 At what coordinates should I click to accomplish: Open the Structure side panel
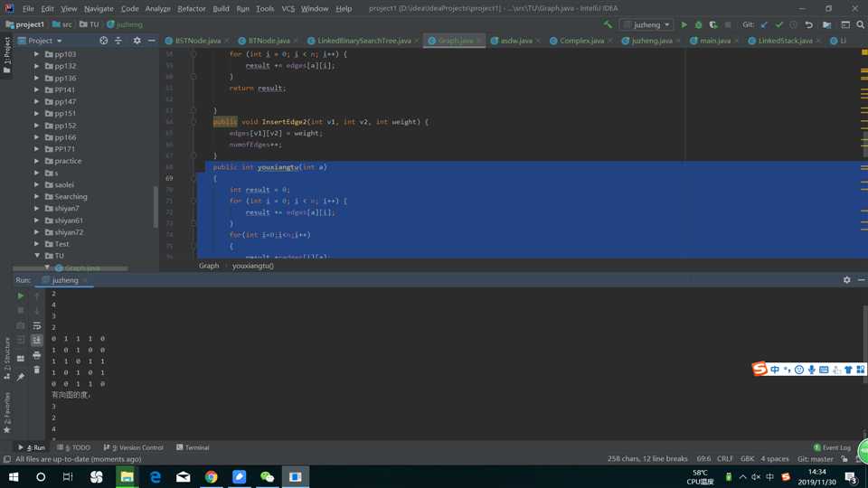pyautogui.click(x=7, y=358)
